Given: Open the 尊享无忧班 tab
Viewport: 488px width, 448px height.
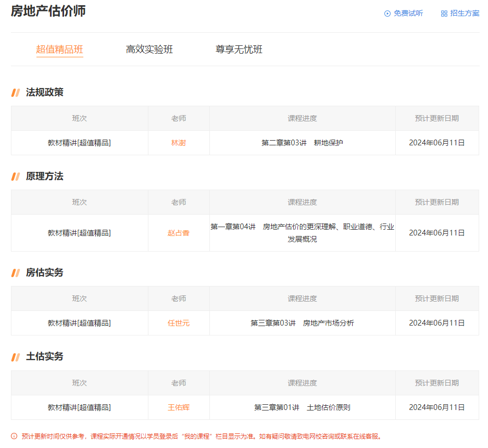Looking at the screenshot, I should [239, 49].
